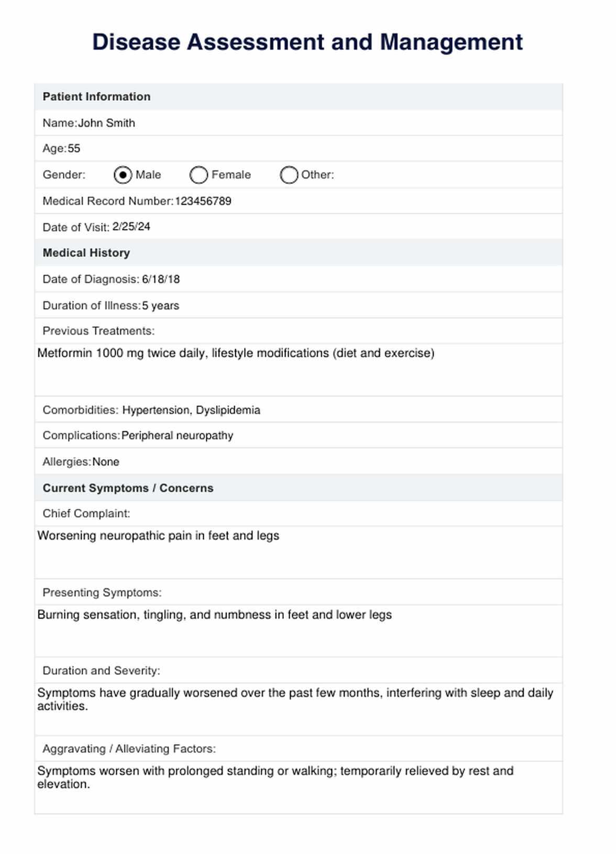Choose the Other gender radio button
The image size is (616, 854).
pyautogui.click(x=289, y=175)
